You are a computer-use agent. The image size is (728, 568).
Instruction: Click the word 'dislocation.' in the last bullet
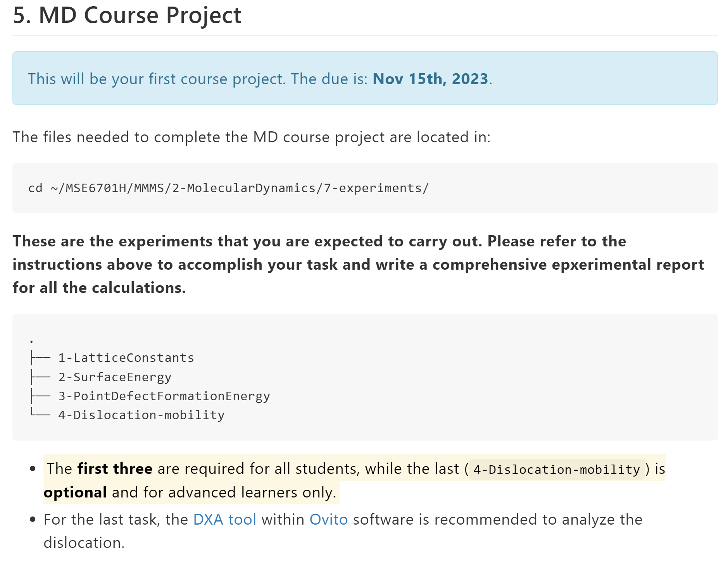(x=84, y=542)
